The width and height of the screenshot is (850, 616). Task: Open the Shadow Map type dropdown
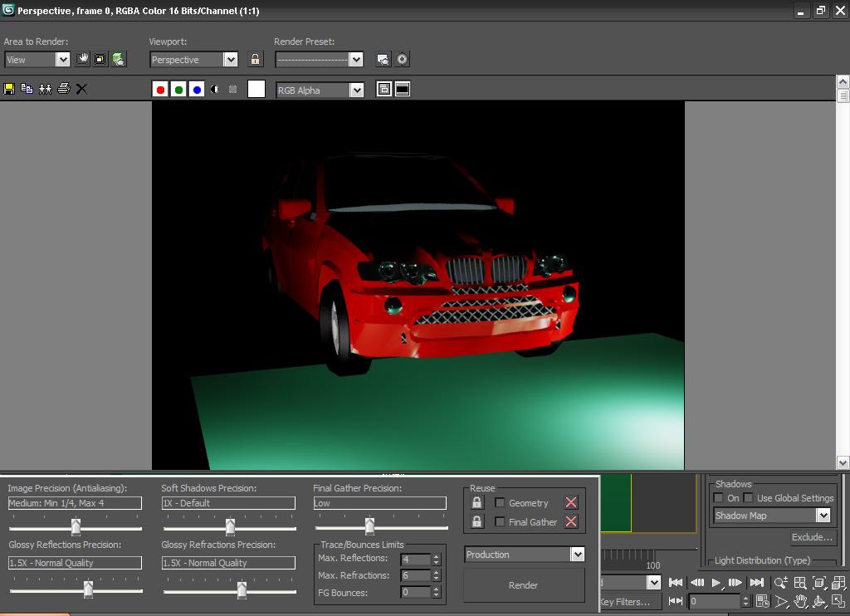click(773, 516)
